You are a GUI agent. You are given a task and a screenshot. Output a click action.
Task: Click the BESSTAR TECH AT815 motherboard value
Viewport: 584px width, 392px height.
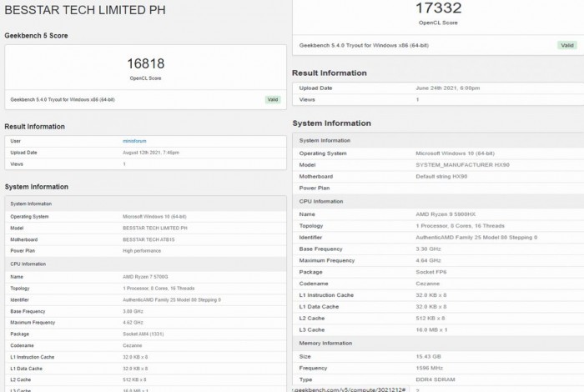click(x=148, y=239)
